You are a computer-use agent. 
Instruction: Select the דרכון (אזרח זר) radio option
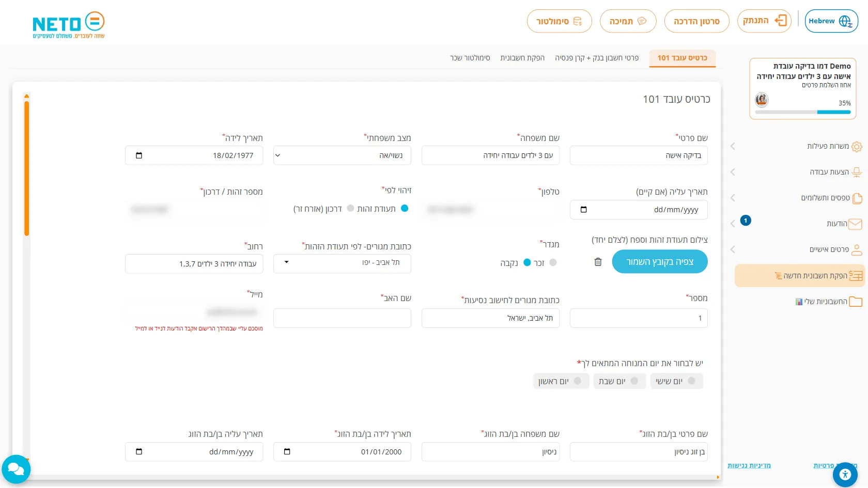350,208
